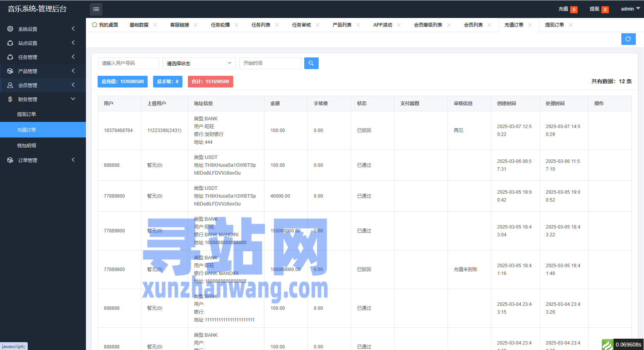Close the 任务列表 tab
Screen dimensions: 644x350
tap(277, 25)
